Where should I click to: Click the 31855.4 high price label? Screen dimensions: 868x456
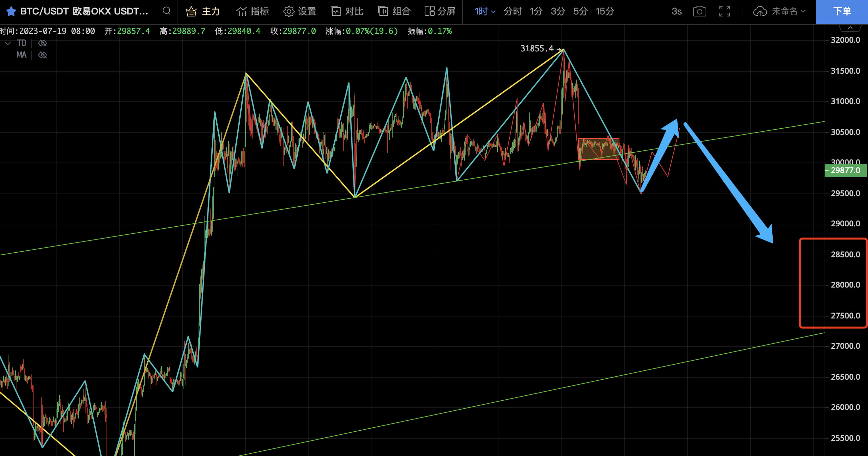point(537,49)
